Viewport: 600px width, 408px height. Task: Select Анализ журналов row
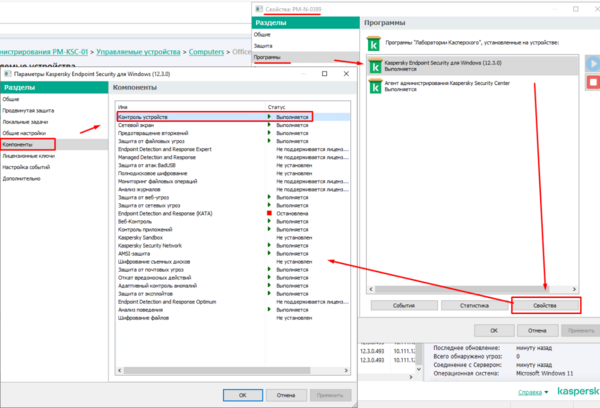tap(233, 189)
